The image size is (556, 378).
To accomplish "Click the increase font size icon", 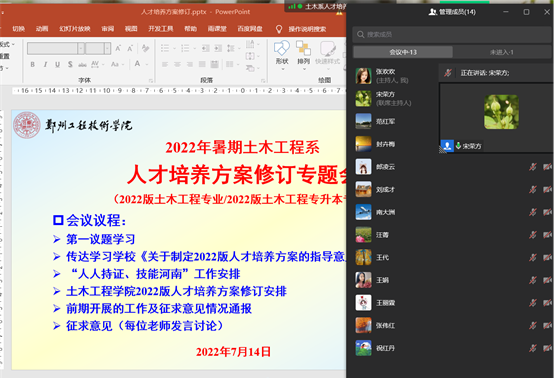I will point(118,48).
